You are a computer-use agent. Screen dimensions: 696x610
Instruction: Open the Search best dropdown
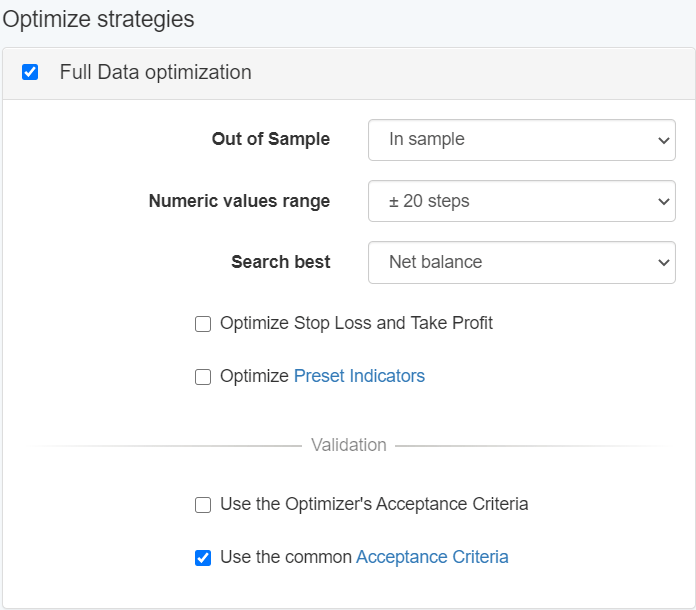[x=510, y=262]
